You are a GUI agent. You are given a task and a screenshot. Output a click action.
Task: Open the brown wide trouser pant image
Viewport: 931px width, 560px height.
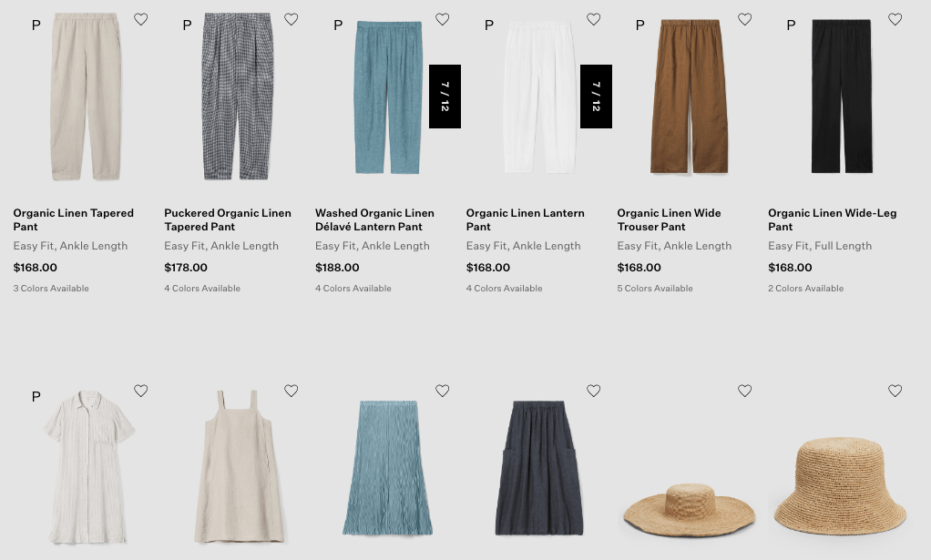click(x=690, y=97)
